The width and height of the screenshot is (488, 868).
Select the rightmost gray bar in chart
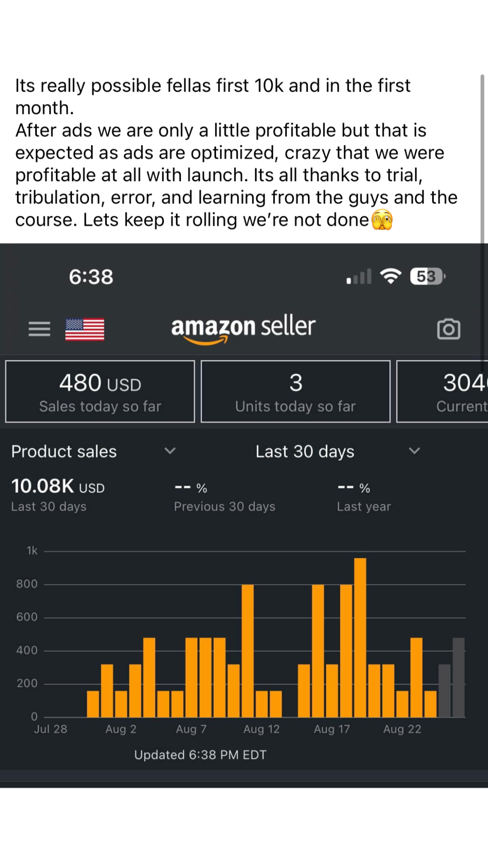click(x=458, y=677)
